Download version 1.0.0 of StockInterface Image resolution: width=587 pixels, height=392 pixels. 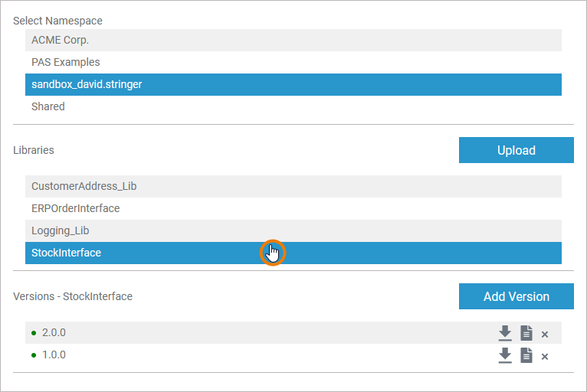[504, 355]
